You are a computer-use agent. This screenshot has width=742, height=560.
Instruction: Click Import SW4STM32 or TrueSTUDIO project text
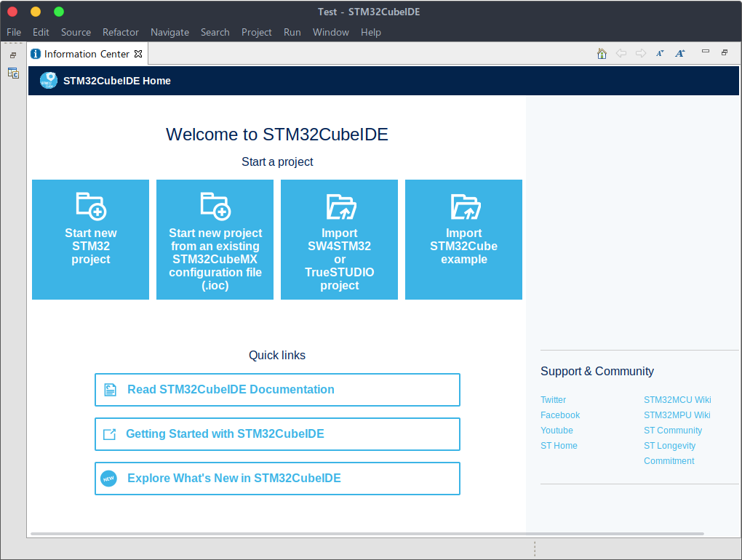pyautogui.click(x=339, y=259)
